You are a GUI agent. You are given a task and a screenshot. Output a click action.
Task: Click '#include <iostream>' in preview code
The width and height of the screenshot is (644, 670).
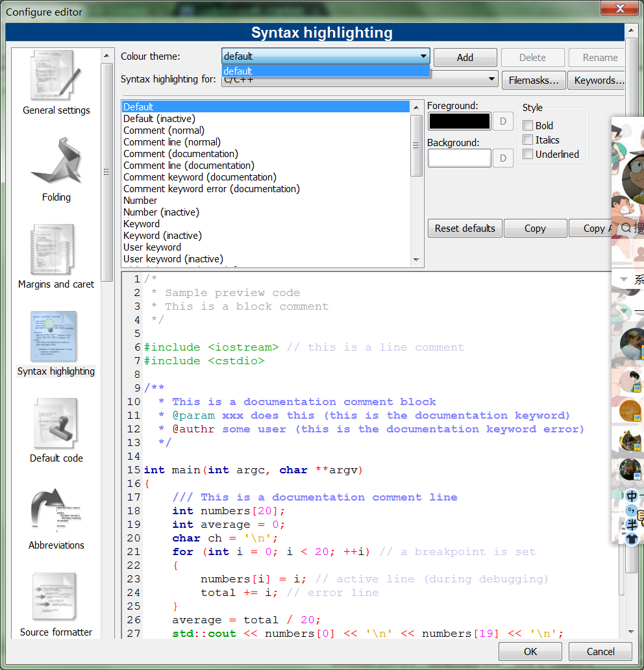click(x=212, y=347)
